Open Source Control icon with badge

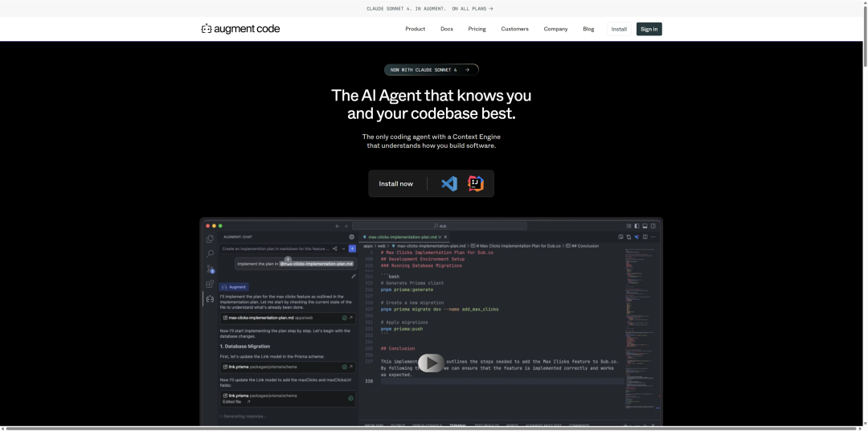(x=210, y=269)
